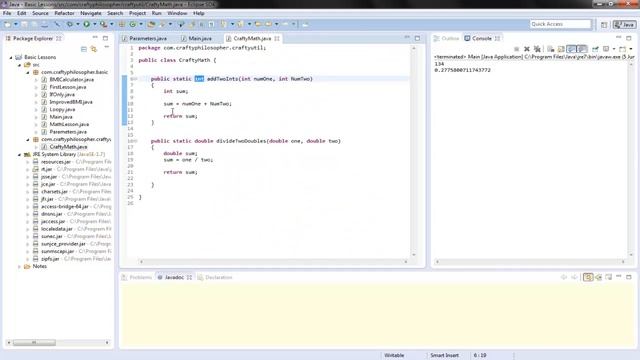Open the File menu
The height and width of the screenshot is (360, 640).
tap(7, 13)
